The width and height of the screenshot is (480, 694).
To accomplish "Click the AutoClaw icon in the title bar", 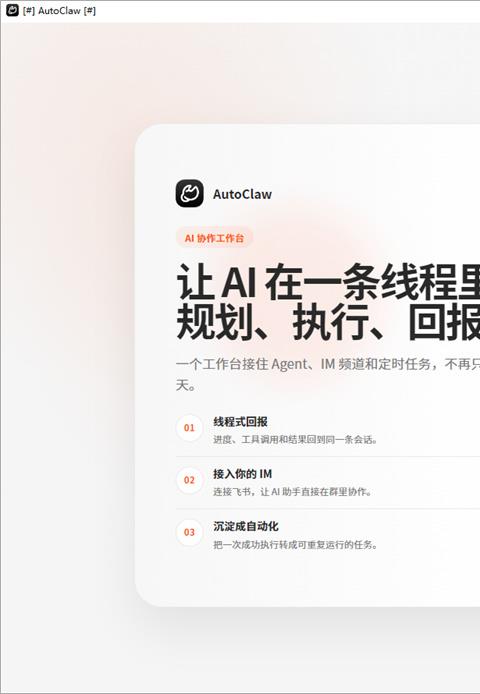I will (12, 11).
